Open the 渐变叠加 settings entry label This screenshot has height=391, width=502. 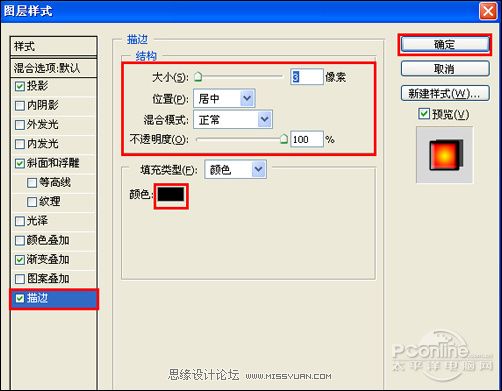tap(48, 259)
